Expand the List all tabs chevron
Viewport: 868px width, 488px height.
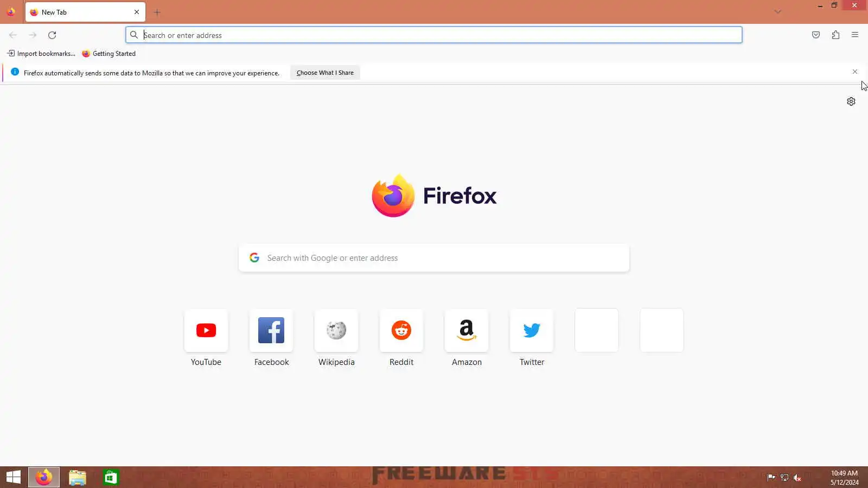[778, 12]
